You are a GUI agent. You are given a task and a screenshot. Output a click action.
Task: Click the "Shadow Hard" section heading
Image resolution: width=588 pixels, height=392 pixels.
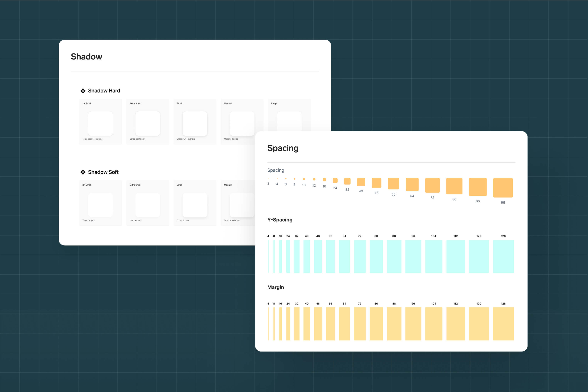(104, 91)
